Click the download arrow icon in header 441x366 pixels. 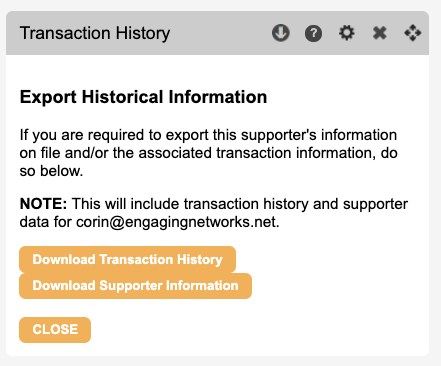[281, 33]
